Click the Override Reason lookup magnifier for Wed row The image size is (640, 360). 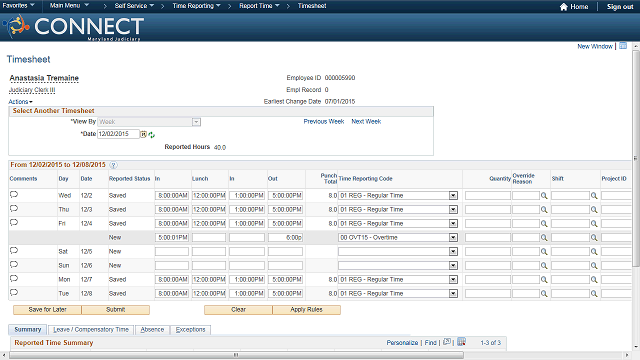(544, 196)
